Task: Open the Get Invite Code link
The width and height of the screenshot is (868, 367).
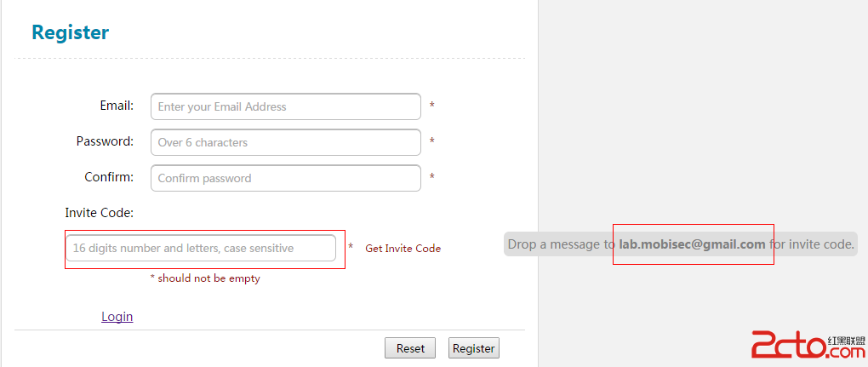Action: coord(403,248)
